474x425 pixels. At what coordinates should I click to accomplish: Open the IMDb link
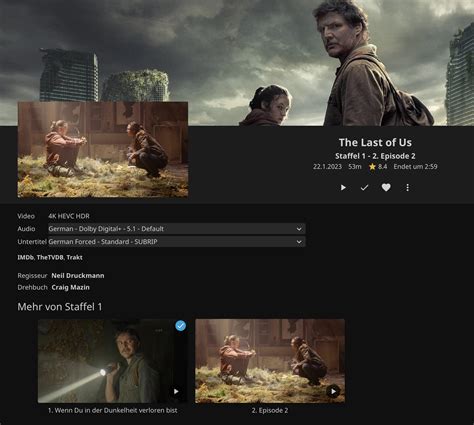[26, 257]
